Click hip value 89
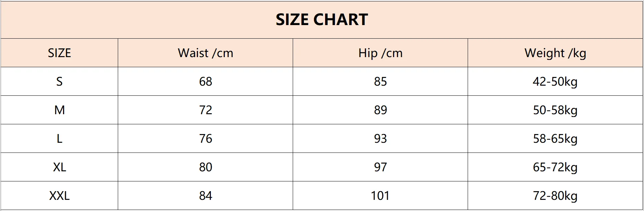 (x=380, y=110)
